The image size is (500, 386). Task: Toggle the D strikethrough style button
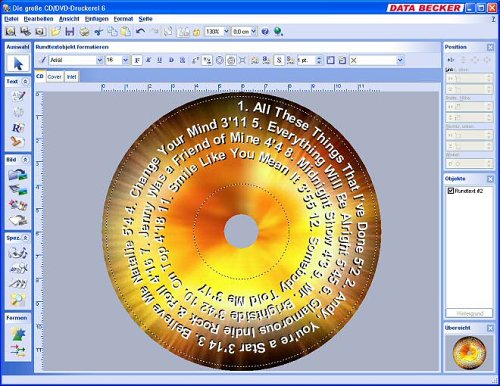171,60
